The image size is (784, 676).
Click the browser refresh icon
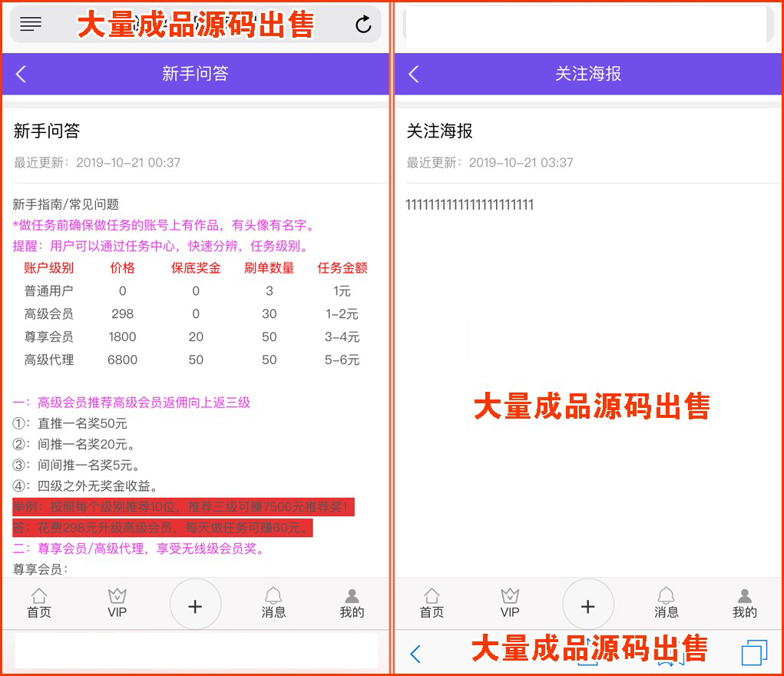pyautogui.click(x=363, y=25)
